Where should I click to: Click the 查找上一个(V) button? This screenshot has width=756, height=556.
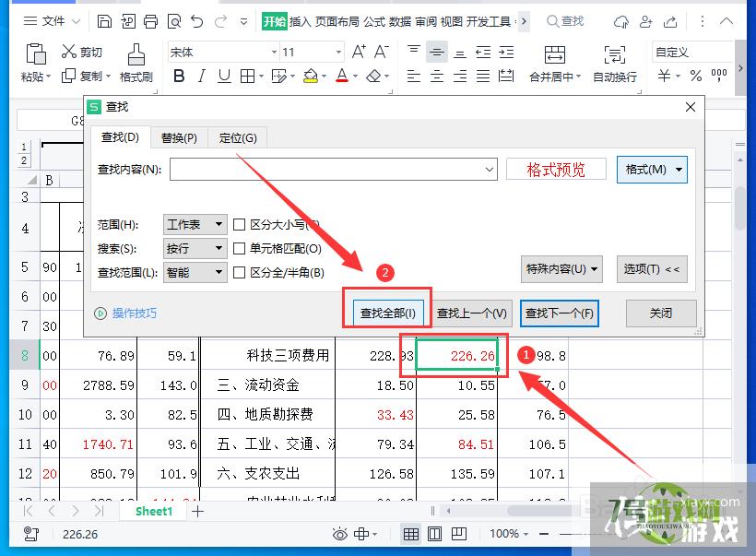[x=471, y=313]
